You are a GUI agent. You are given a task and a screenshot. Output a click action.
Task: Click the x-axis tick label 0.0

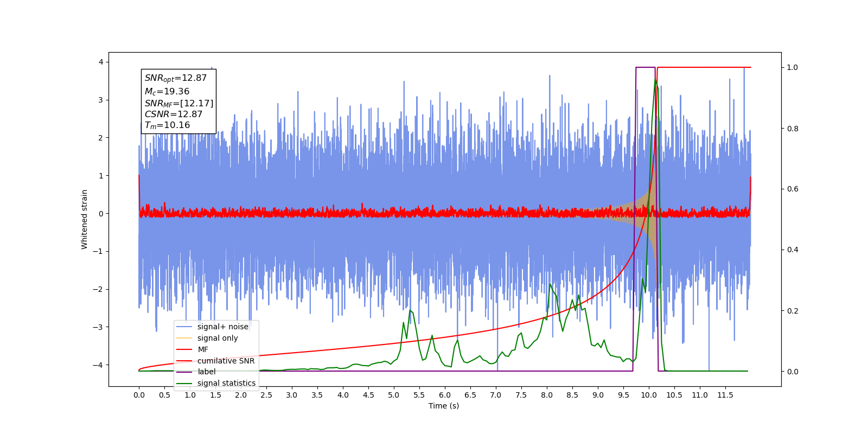click(139, 395)
